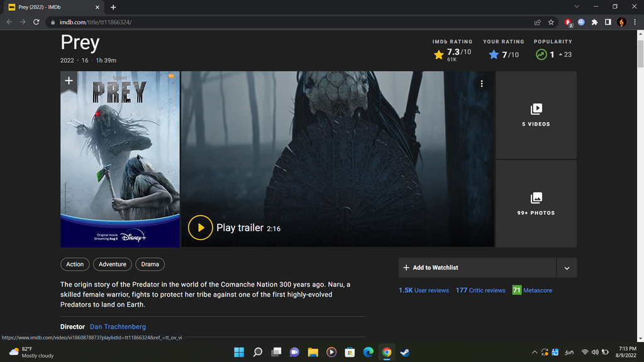This screenshot has height=362, width=644.
Task: Open the Chrome profile avatar
Action: click(x=621, y=22)
